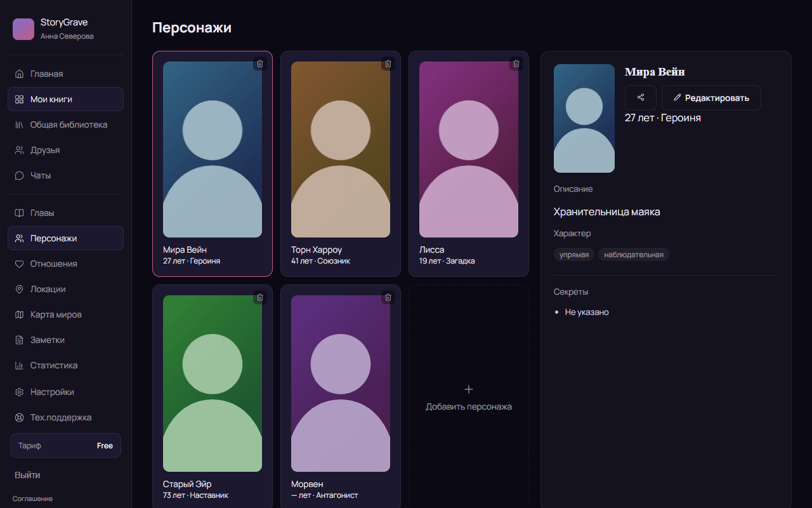Select the Старый Эйр portrait

213,384
